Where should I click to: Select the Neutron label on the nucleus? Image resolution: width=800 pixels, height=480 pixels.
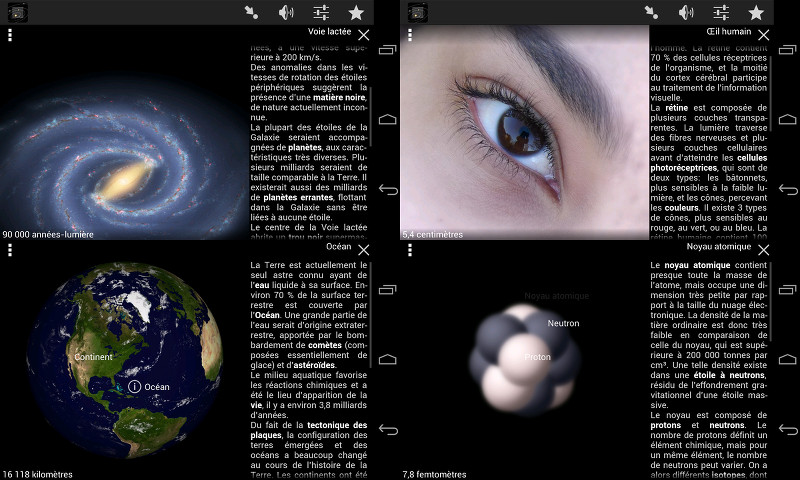(563, 323)
